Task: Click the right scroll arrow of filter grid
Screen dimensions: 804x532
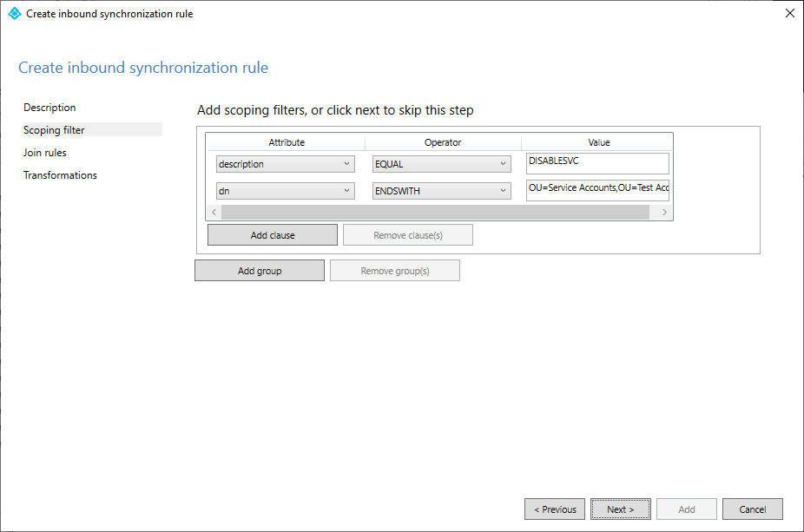Action: pos(664,213)
